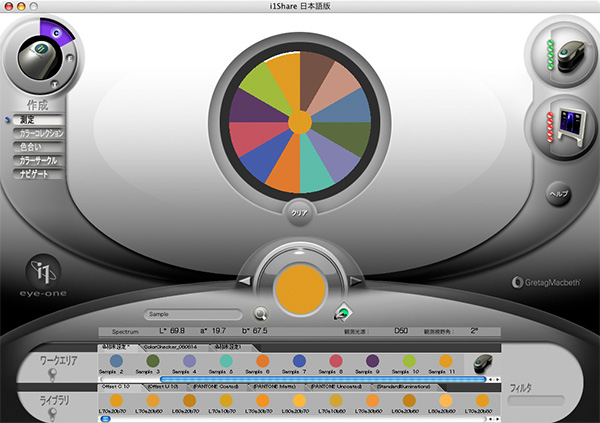Screen dimensions: 600x423
Task: Open カラーコレクション from the left menu
Action: click(x=38, y=133)
